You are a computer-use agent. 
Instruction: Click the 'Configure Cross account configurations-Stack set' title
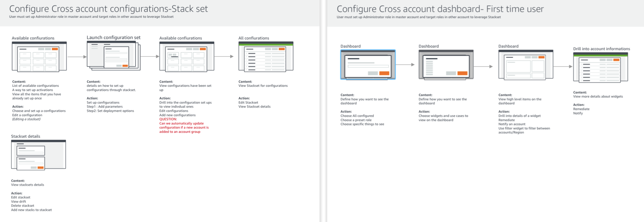108,9
